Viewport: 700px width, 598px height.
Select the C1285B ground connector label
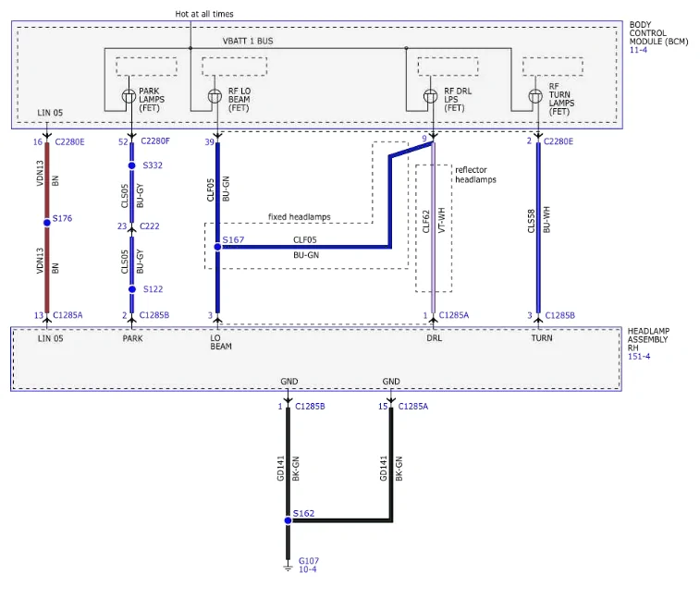click(x=311, y=406)
